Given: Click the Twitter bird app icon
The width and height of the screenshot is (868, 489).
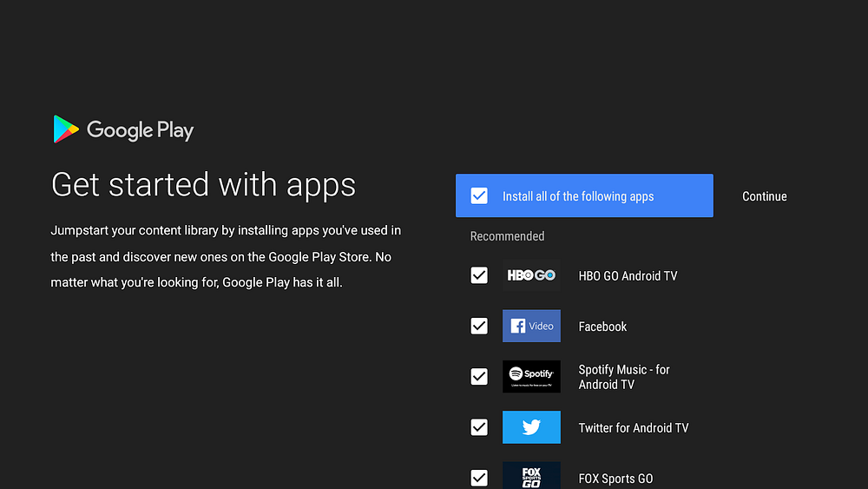Looking at the screenshot, I should coord(531,427).
